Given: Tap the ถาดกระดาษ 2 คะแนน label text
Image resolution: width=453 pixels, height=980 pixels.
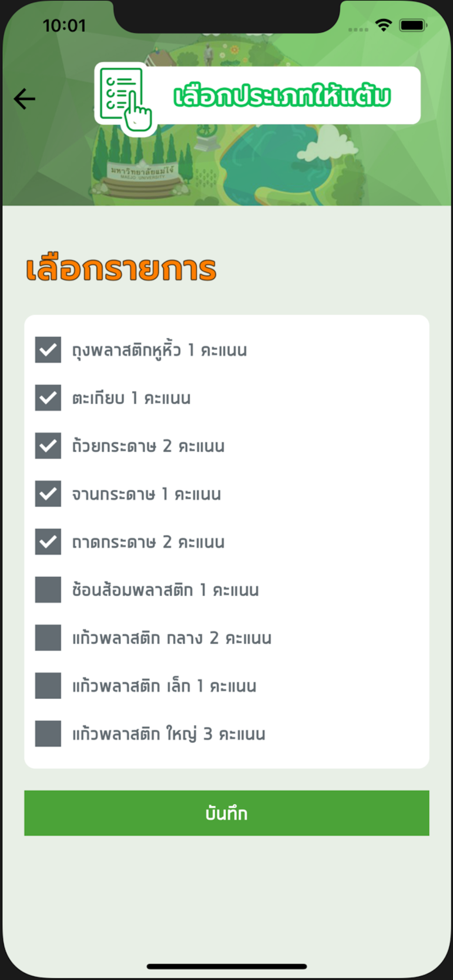Looking at the screenshot, I should coord(148,542).
